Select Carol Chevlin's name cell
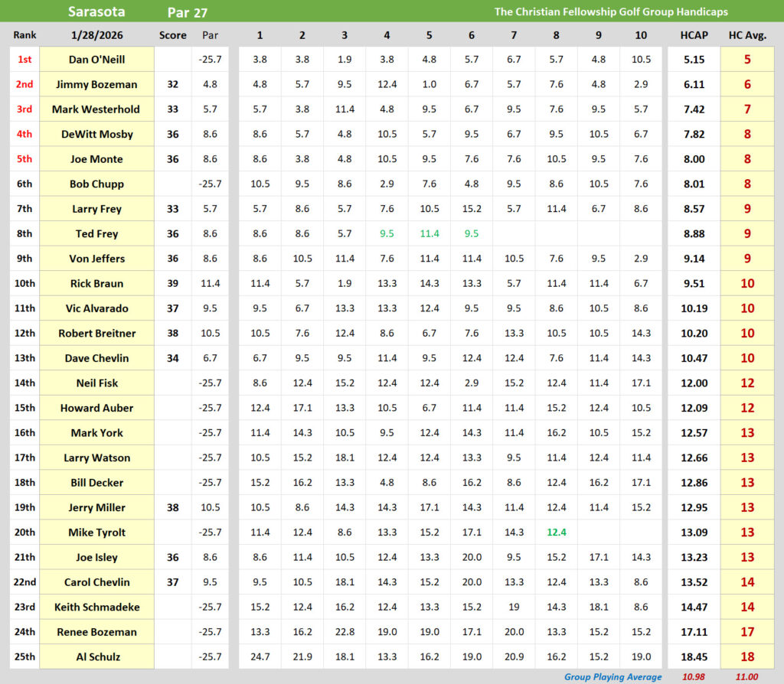The image size is (784, 684). click(96, 582)
